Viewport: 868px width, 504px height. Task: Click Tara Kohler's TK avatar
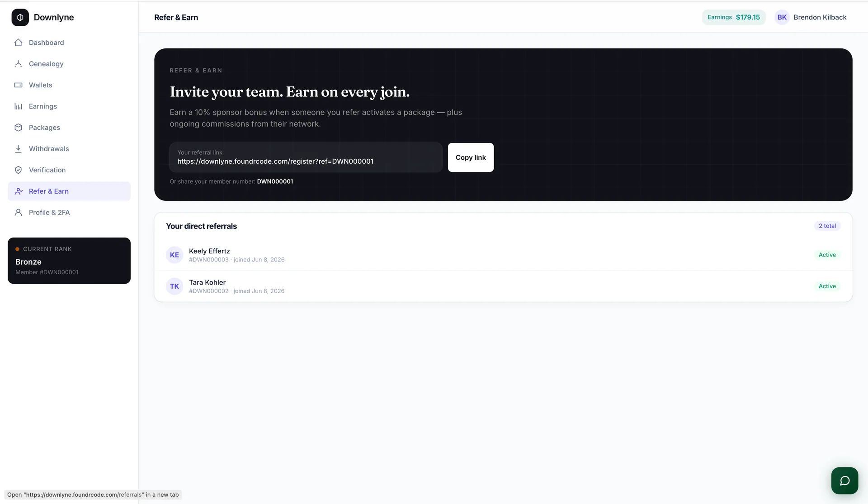(x=175, y=286)
